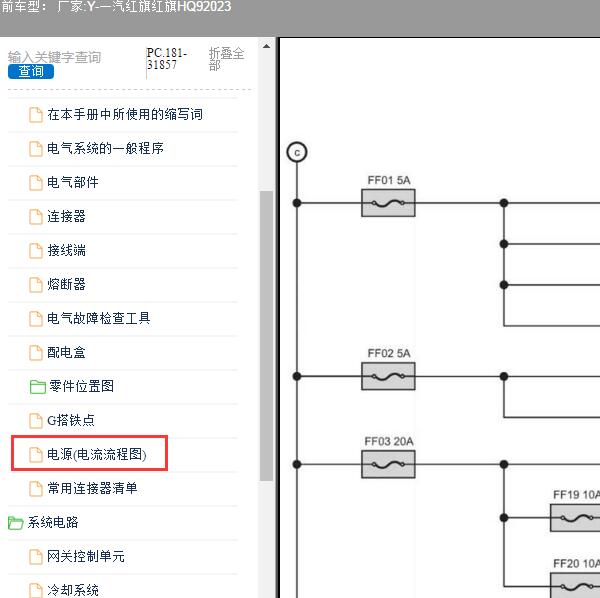Click document icon beside 冷却系统
The width and height of the screenshot is (600, 598).
point(36,590)
